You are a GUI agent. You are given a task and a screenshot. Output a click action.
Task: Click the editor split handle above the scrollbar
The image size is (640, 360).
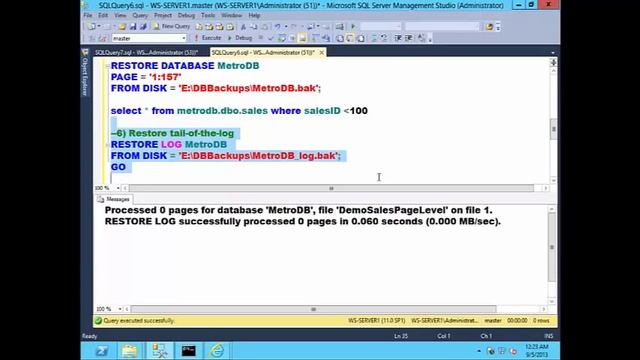[553, 62]
